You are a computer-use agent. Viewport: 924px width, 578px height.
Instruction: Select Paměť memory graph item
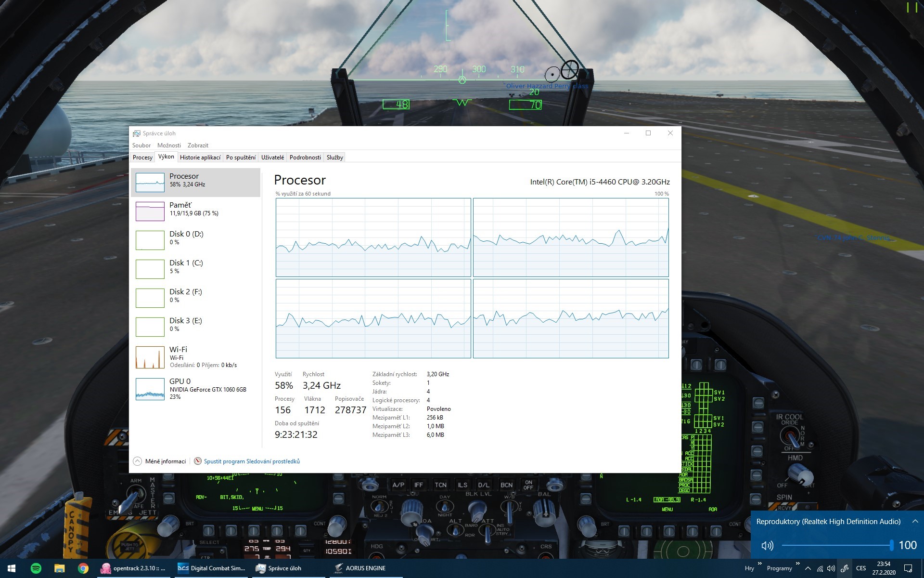click(x=195, y=211)
